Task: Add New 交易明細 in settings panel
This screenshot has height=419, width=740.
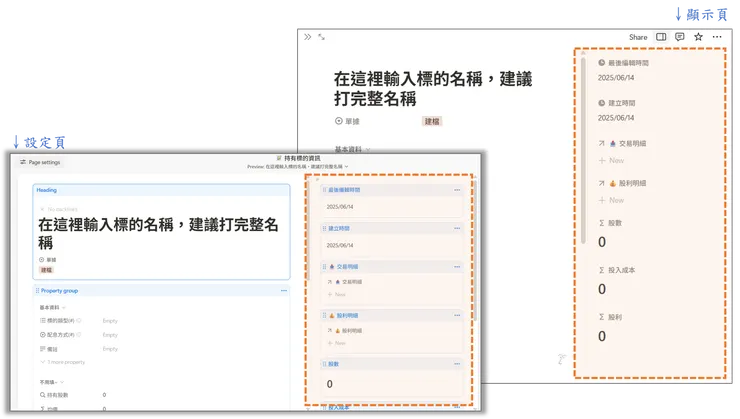Action: 336,294
